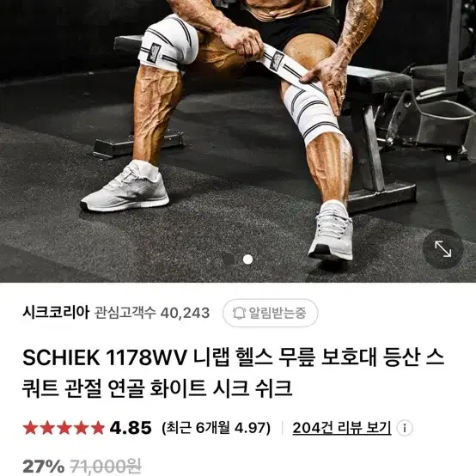Open fullscreen view with the diagonal arrows icon
The height and width of the screenshot is (476, 476).
click(442, 248)
